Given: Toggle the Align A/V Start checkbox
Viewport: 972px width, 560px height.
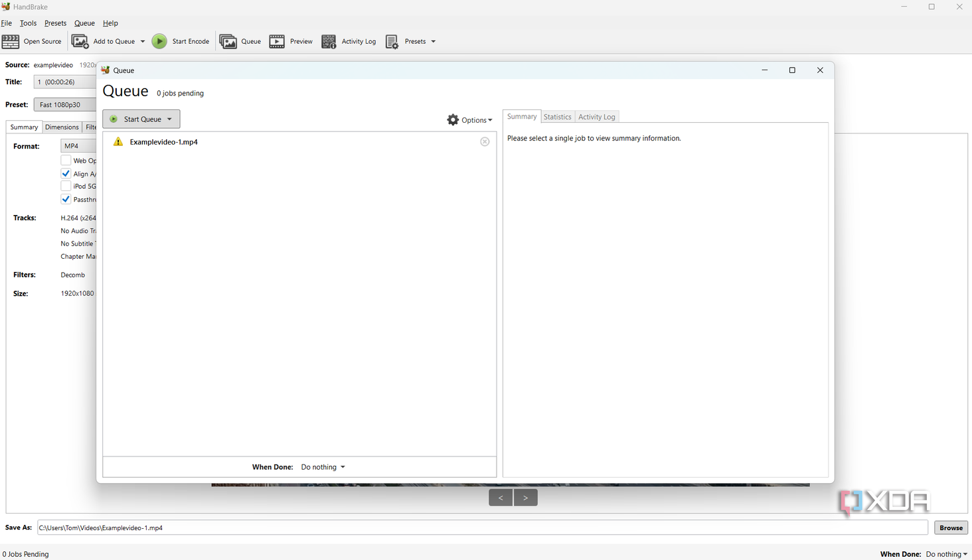Looking at the screenshot, I should click(66, 173).
